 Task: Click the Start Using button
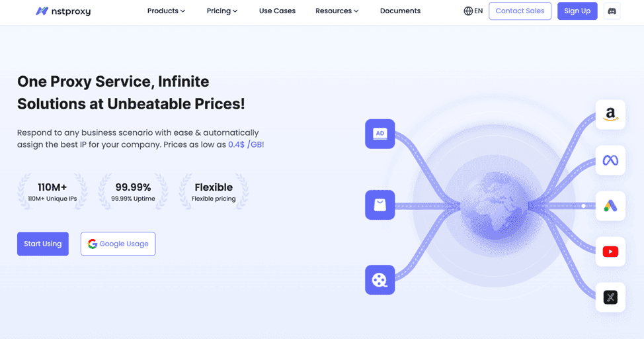[43, 244]
